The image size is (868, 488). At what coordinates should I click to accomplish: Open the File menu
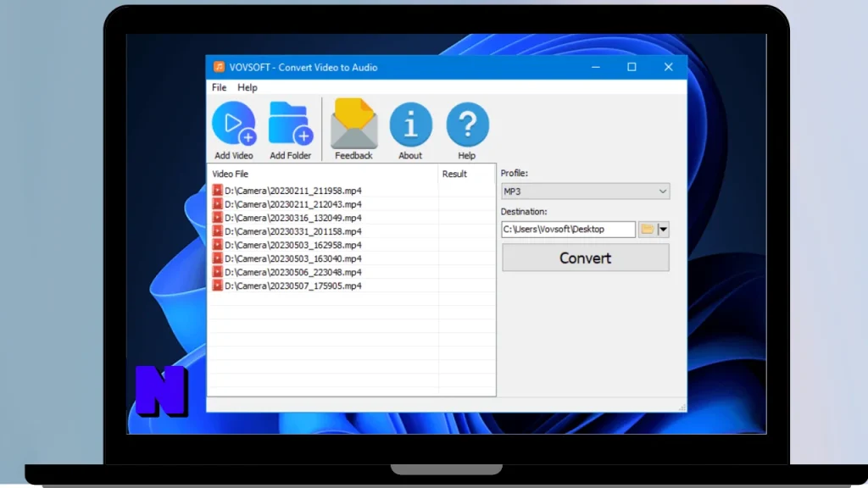coord(219,87)
